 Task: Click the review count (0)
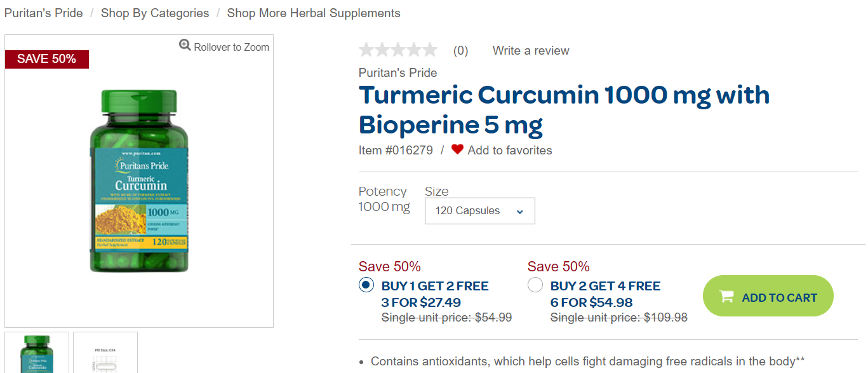click(x=460, y=51)
